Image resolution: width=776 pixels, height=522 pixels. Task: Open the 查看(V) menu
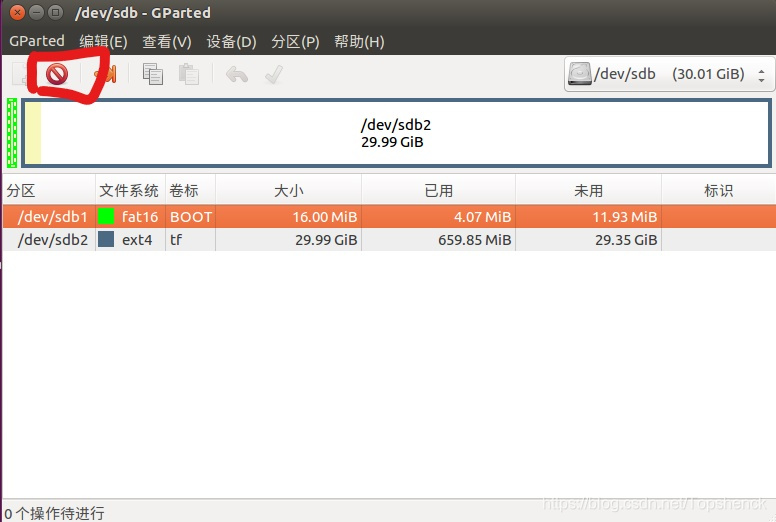(167, 42)
